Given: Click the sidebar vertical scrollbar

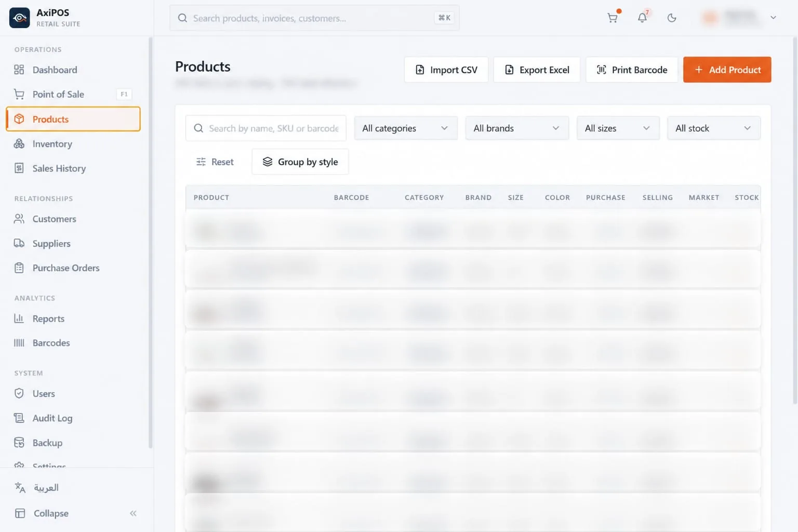Looking at the screenshot, I should 151,242.
